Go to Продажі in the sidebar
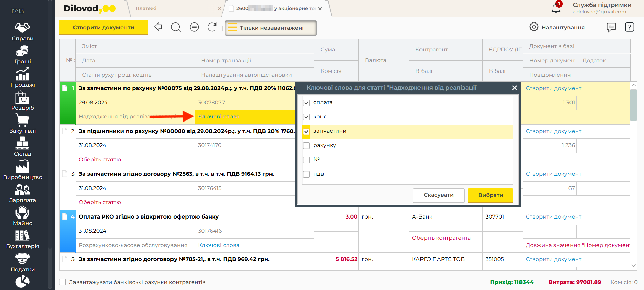 tap(22, 78)
